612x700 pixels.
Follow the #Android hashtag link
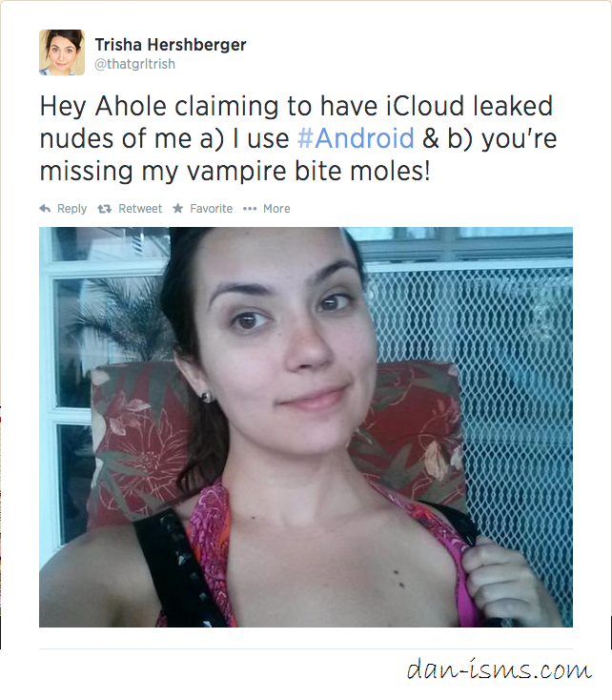356,138
